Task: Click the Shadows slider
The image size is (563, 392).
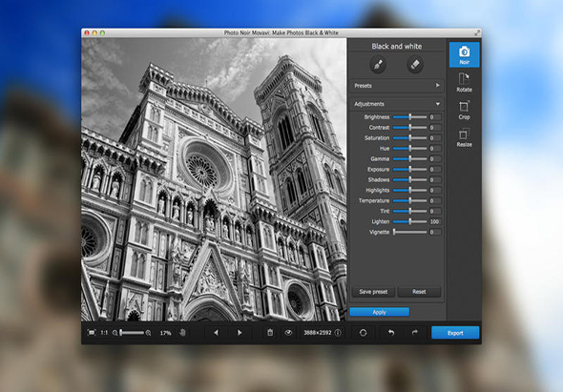Action: pyautogui.click(x=409, y=179)
